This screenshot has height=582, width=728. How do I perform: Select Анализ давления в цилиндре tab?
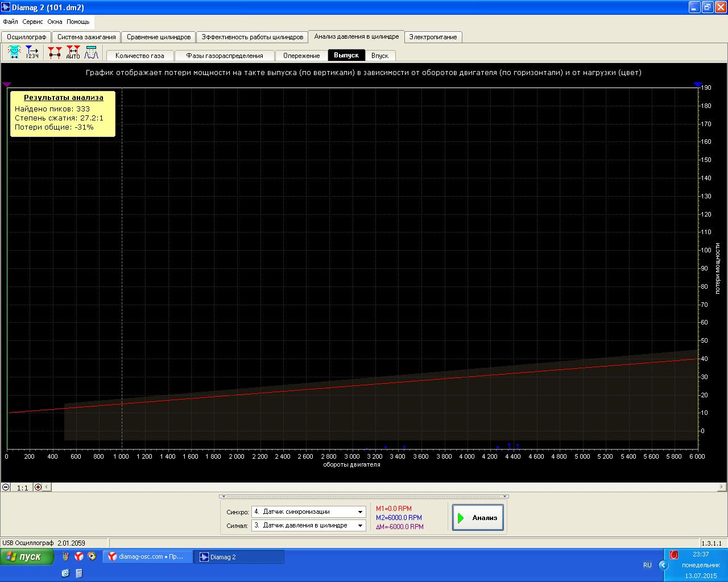tap(357, 36)
